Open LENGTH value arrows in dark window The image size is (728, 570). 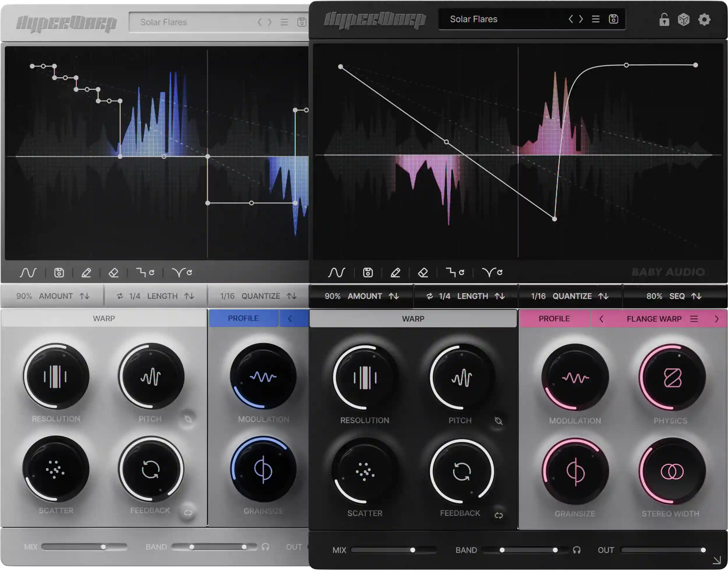(499, 296)
